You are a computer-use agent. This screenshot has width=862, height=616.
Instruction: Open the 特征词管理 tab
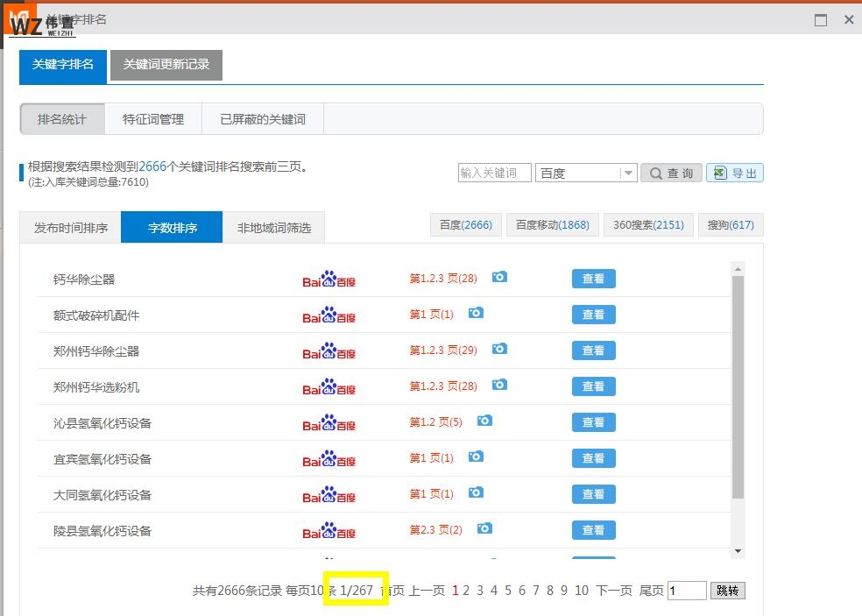153,119
